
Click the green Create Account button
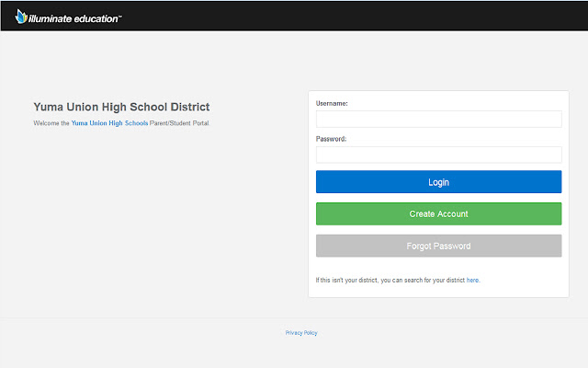tap(439, 213)
